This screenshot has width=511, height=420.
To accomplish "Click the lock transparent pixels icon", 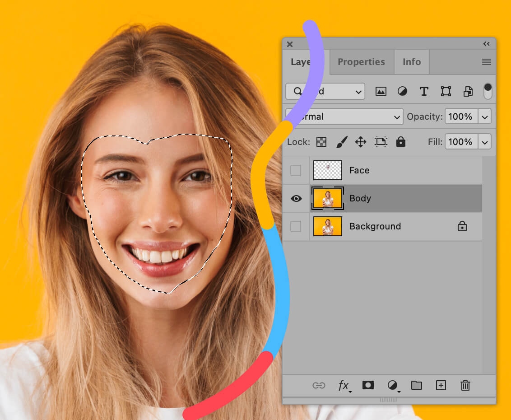I will 321,142.
